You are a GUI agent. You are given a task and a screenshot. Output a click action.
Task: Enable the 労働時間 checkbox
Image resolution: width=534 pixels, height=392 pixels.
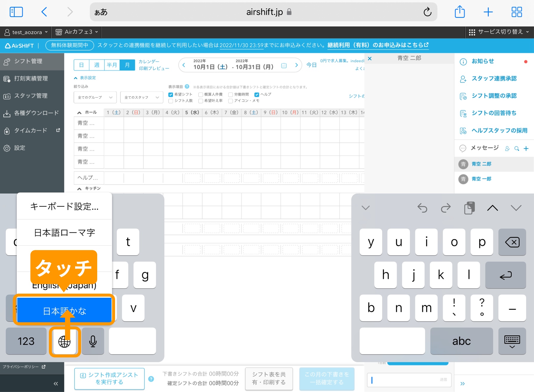click(x=230, y=94)
